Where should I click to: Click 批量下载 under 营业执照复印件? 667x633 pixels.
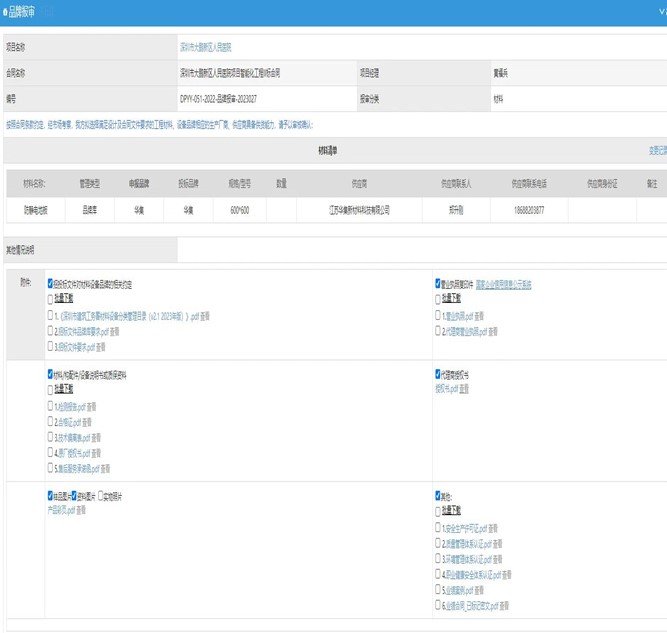(x=451, y=298)
